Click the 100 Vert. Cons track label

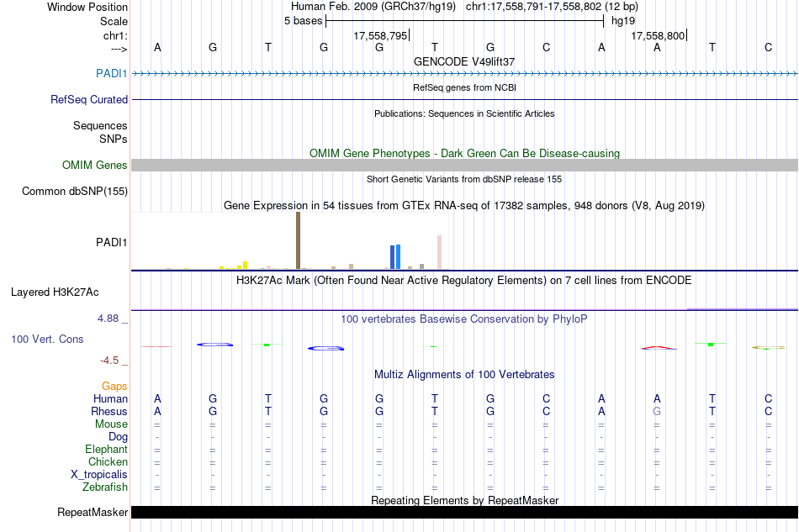pyautogui.click(x=47, y=339)
